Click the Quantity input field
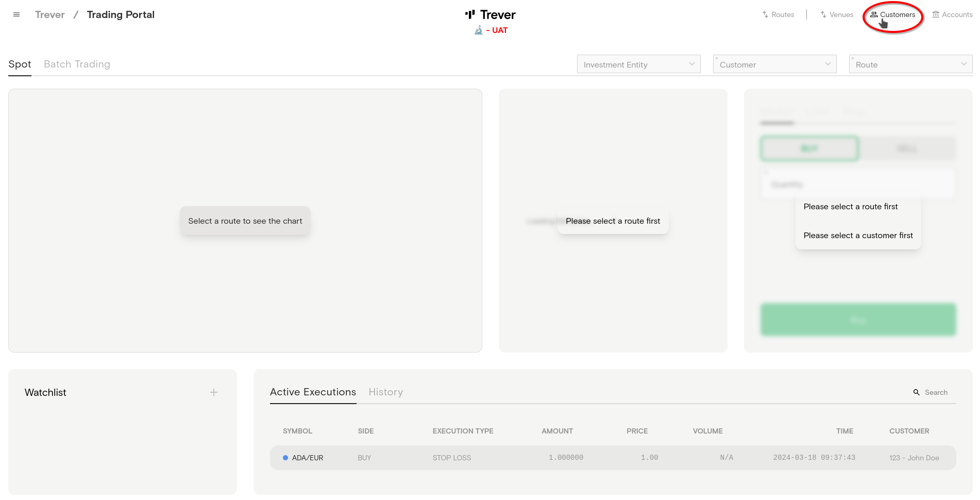The height and width of the screenshot is (500, 980). pyautogui.click(x=858, y=185)
